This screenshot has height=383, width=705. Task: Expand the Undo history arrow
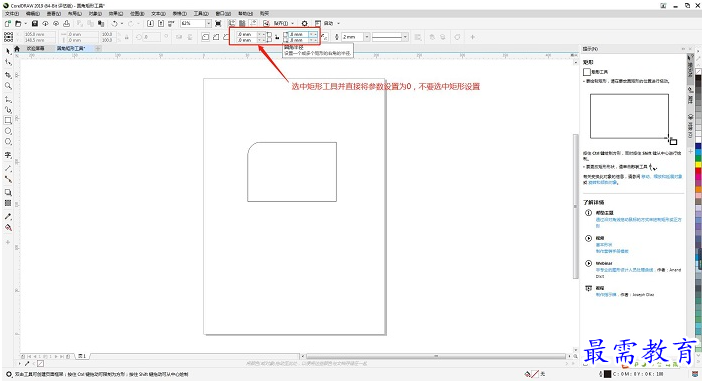[x=122, y=23]
